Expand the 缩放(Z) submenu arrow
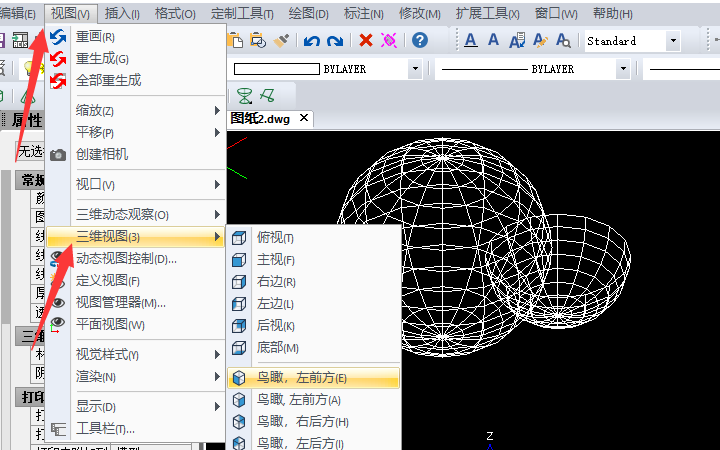This screenshot has width=720, height=450. pyautogui.click(x=217, y=111)
